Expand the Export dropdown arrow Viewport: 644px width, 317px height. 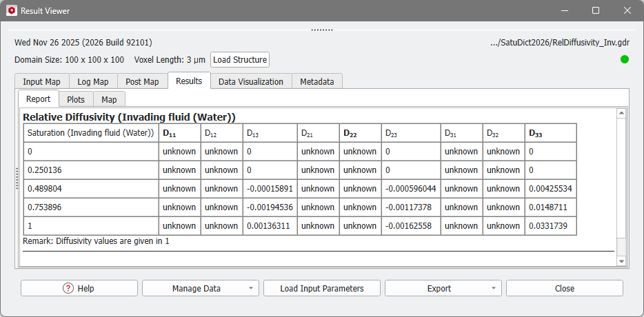(x=492, y=288)
